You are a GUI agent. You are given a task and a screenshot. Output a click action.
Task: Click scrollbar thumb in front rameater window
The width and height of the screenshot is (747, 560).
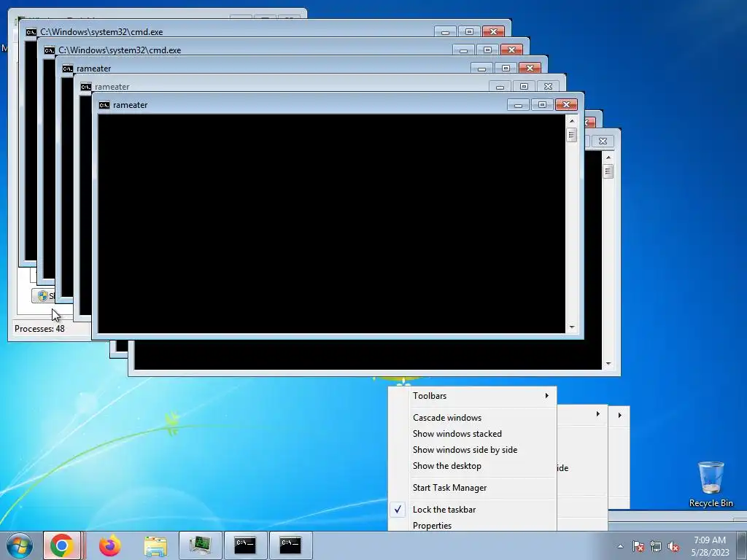pos(572,135)
